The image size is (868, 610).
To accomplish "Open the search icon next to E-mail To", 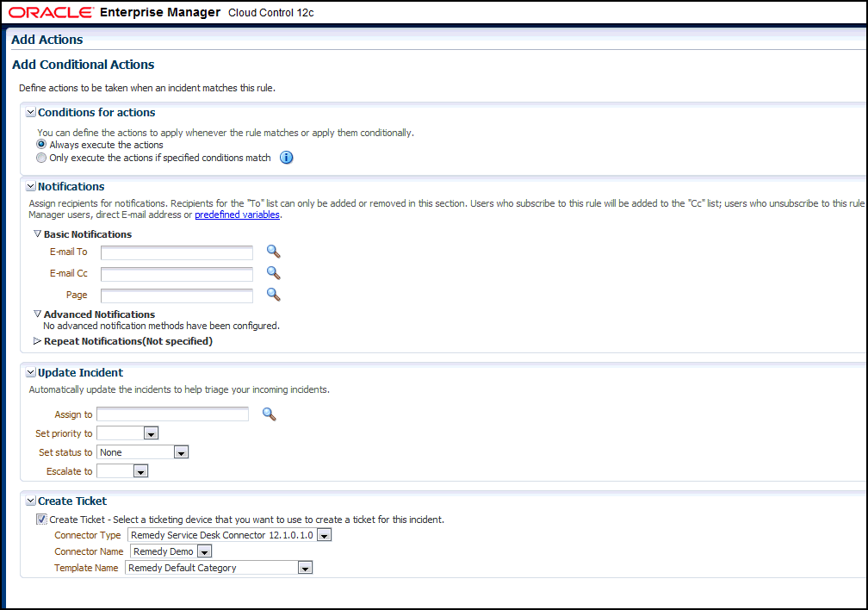I will [x=274, y=252].
